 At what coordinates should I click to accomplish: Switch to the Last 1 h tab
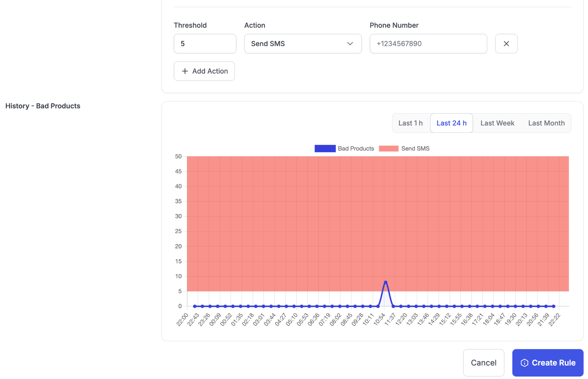tap(410, 123)
